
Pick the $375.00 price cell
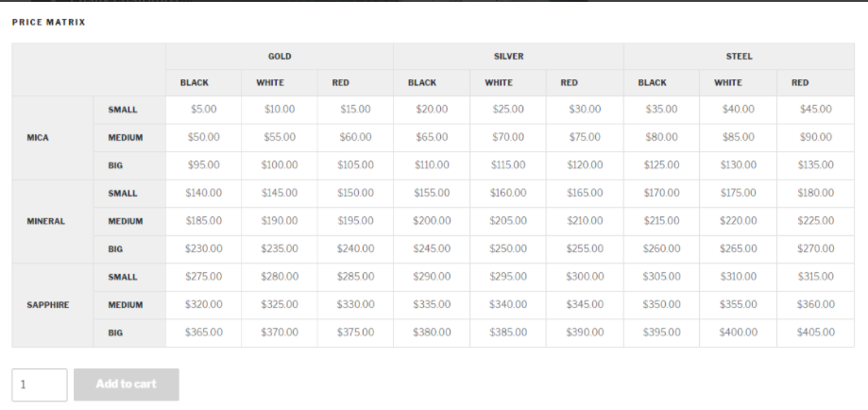[355, 333]
